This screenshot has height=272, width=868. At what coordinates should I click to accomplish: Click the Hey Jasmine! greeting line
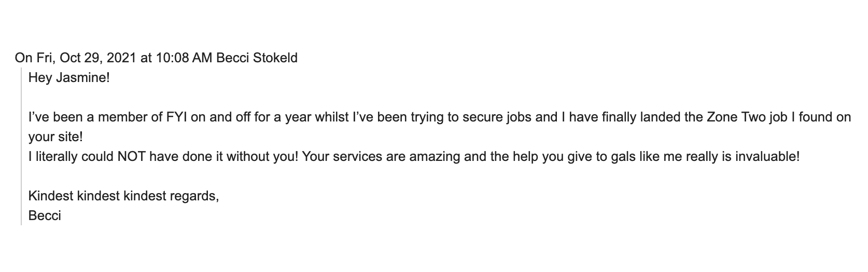tap(69, 78)
